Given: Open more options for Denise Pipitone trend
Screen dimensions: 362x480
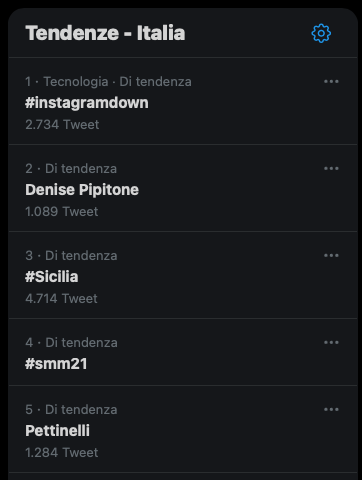Looking at the screenshot, I should pyautogui.click(x=331, y=168).
